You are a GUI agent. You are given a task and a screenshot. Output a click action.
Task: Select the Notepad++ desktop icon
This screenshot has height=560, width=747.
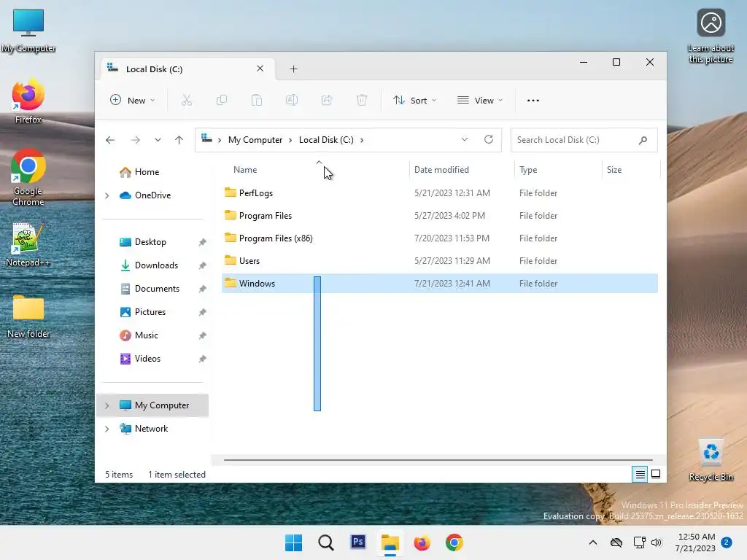pos(28,245)
